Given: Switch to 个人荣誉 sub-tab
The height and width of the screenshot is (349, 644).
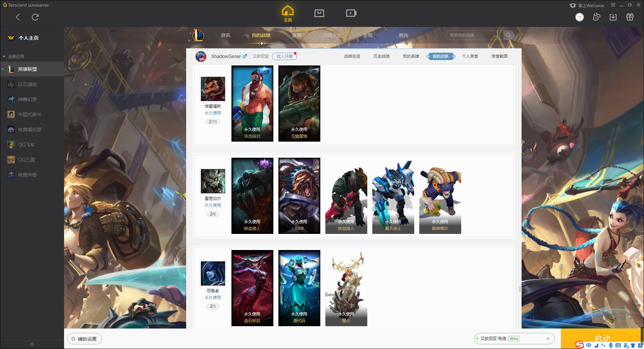Looking at the screenshot, I should [x=470, y=56].
